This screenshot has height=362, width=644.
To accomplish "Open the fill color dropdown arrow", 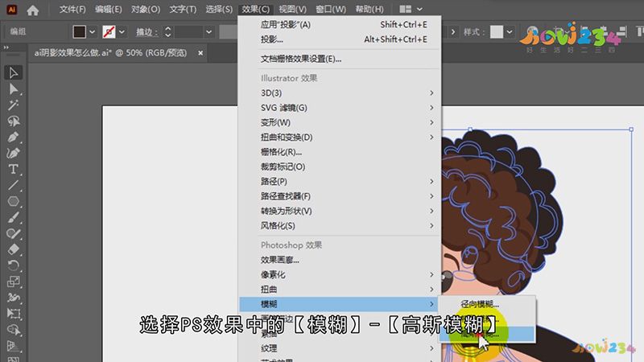I will pos(93,31).
